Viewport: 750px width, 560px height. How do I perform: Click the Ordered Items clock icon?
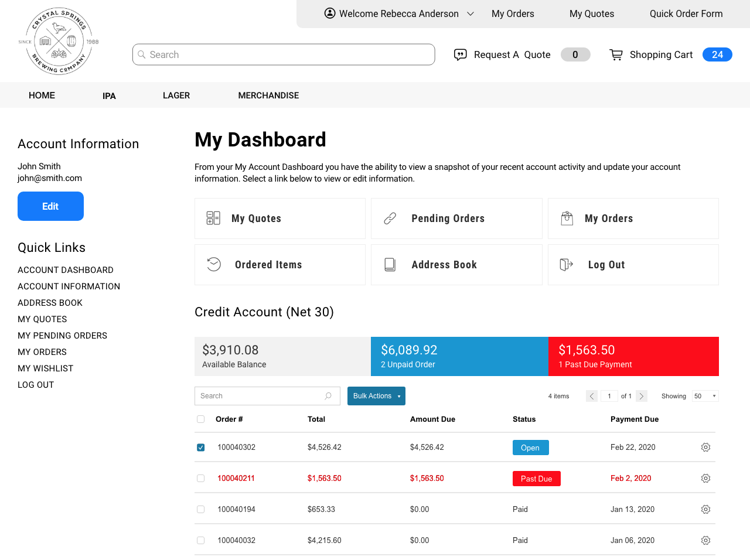[214, 265]
